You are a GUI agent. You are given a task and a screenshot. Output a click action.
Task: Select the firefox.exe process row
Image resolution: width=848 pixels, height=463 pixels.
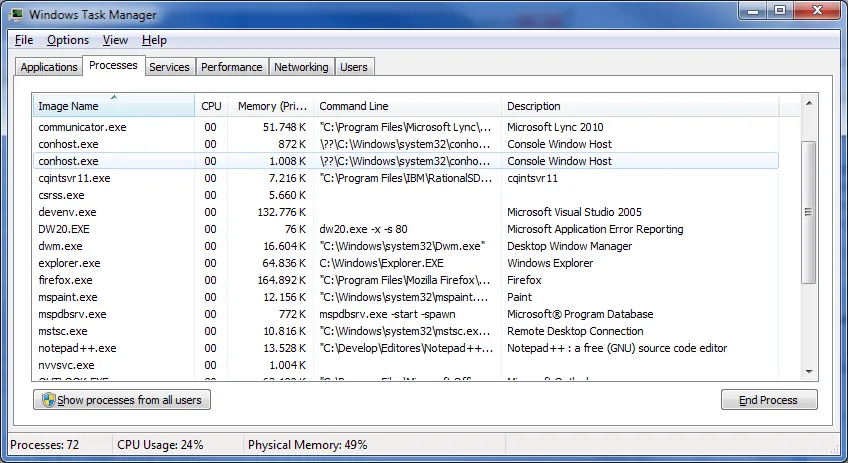click(x=65, y=280)
